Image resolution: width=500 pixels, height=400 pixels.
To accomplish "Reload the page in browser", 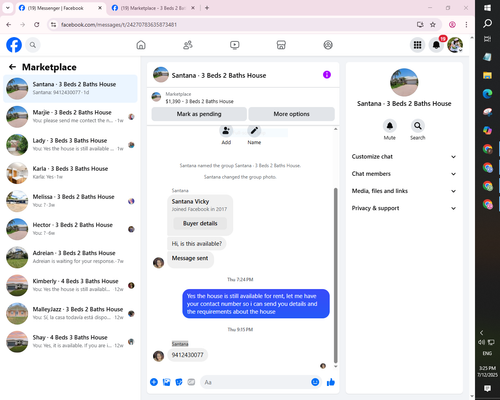I will [x=37, y=24].
